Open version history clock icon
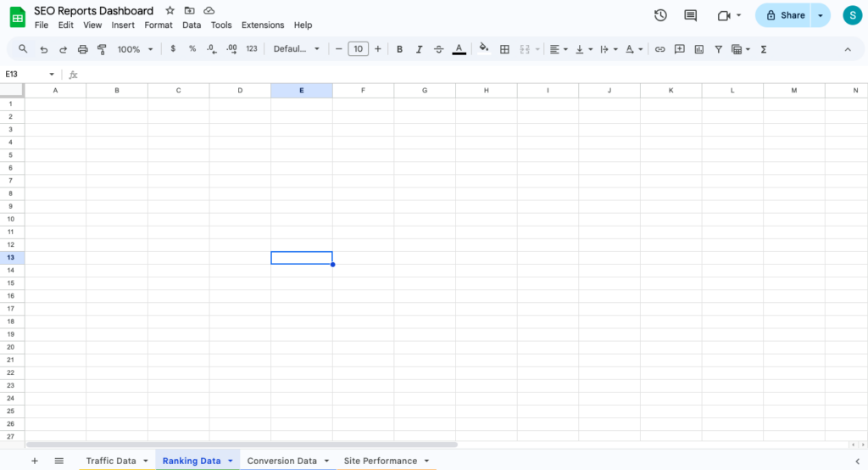The height and width of the screenshot is (470, 868). click(x=660, y=15)
